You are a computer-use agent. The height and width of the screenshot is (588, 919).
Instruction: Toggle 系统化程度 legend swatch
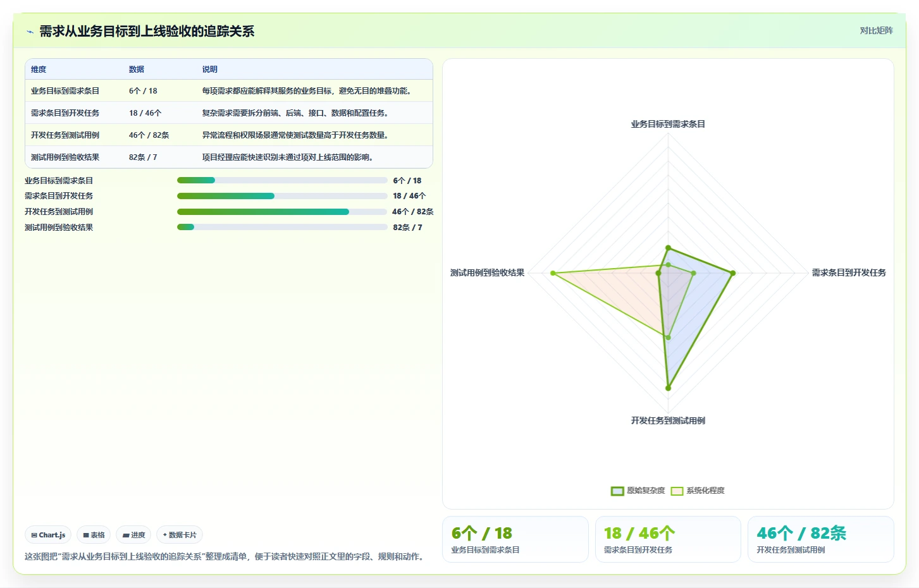pyautogui.click(x=677, y=491)
